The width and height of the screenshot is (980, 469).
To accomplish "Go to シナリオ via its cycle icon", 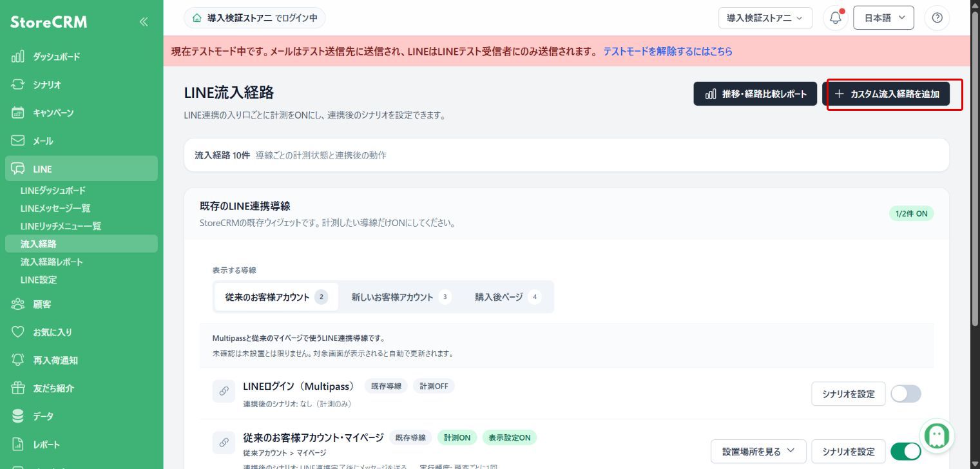I will [x=18, y=84].
